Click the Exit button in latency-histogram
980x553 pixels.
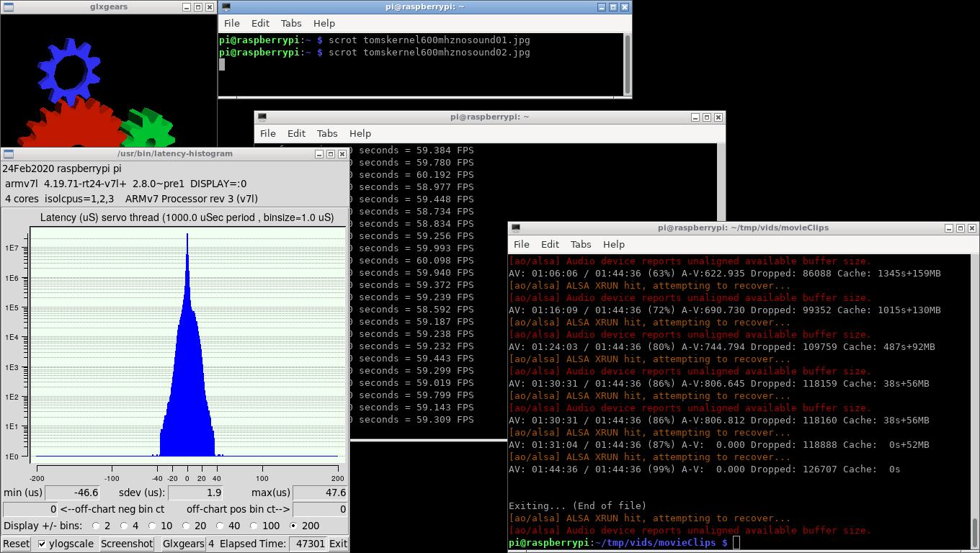[338, 544]
